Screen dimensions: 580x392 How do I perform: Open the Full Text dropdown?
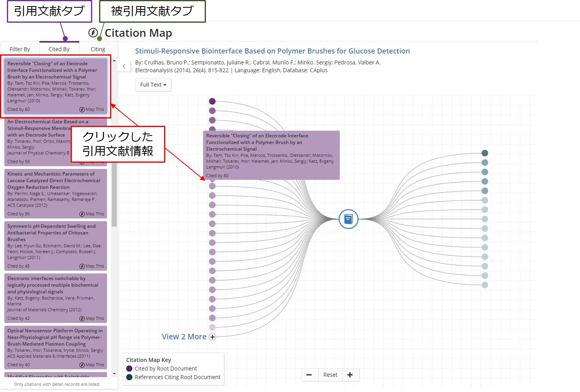pyautogui.click(x=153, y=85)
